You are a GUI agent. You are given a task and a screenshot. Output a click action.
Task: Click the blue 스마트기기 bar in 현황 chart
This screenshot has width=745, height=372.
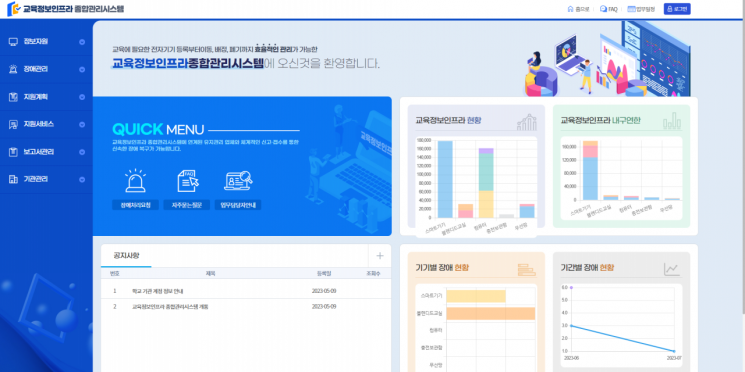tap(445, 180)
